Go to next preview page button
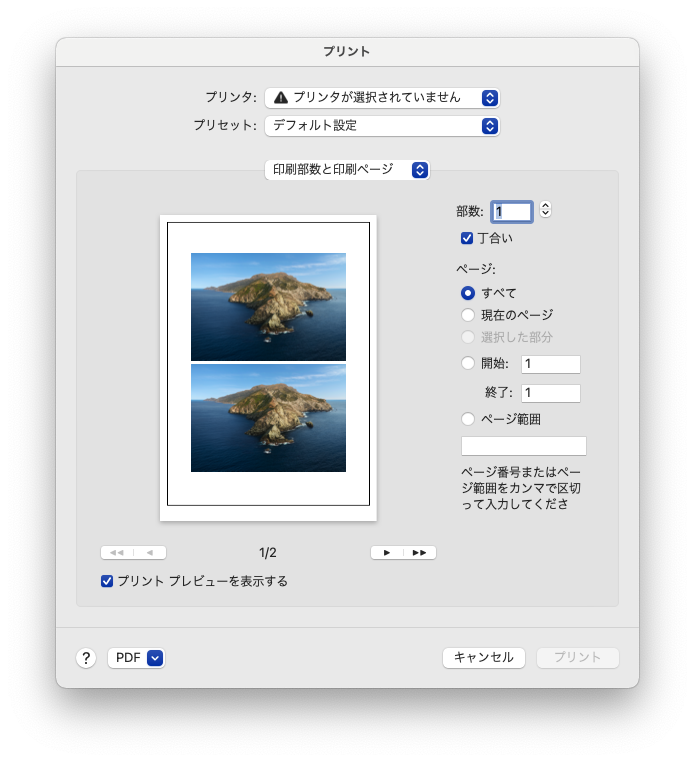This screenshot has height=762, width=695. (387, 553)
